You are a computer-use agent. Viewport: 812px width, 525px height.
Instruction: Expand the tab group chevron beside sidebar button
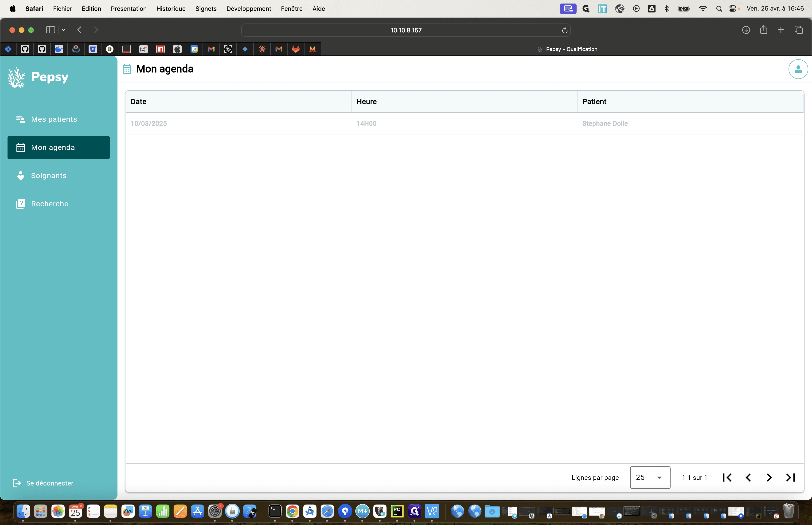[x=63, y=30]
